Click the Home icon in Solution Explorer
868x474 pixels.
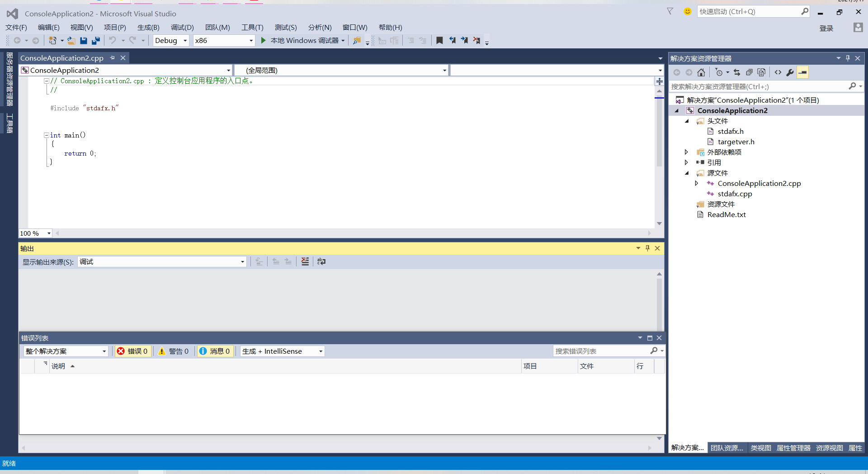pyautogui.click(x=701, y=72)
